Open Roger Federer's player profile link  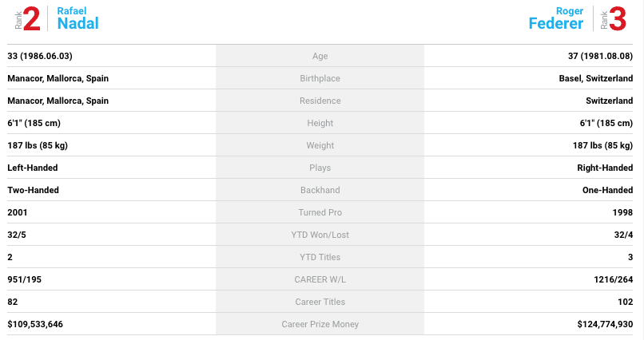[555, 18]
